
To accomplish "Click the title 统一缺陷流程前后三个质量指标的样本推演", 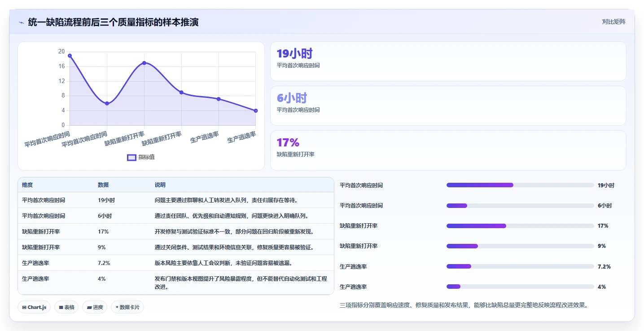I will 114,22.
